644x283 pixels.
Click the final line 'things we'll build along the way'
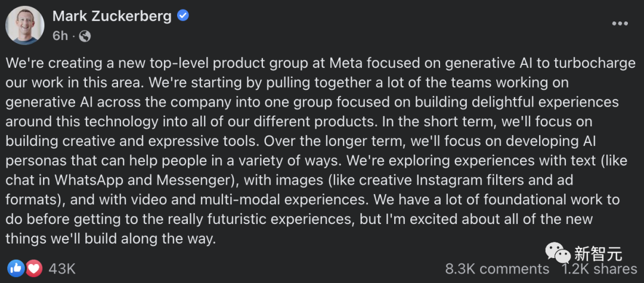point(110,238)
